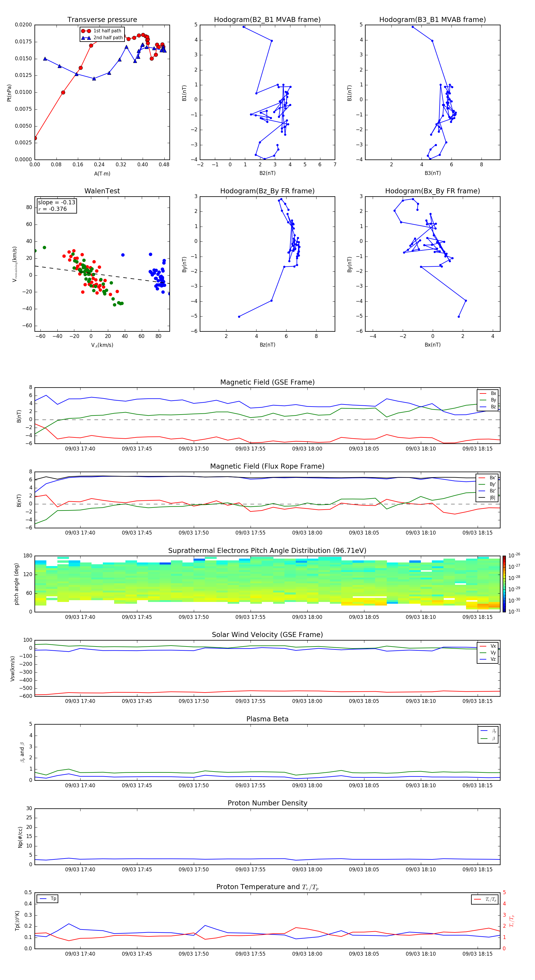Click the 'Plasma Beta' plot title

pos(267,719)
